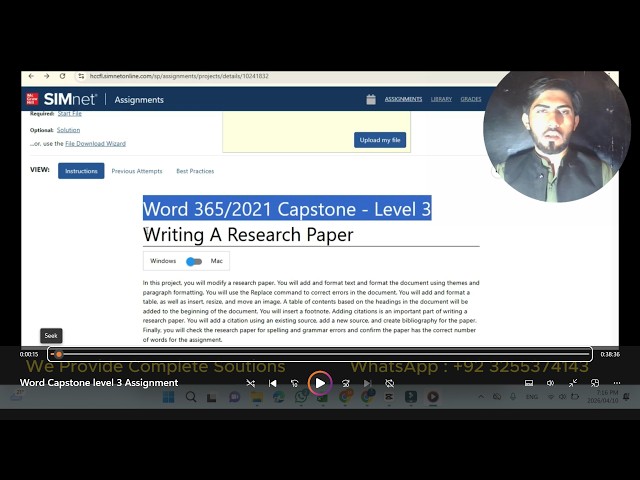Exit full screen mode
The height and width of the screenshot is (480, 640).
(573, 383)
